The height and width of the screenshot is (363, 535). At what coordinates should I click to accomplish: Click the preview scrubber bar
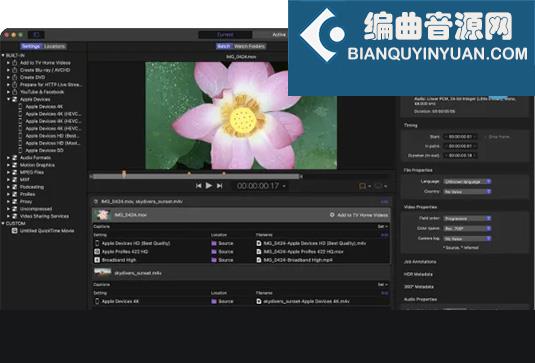coord(196,176)
